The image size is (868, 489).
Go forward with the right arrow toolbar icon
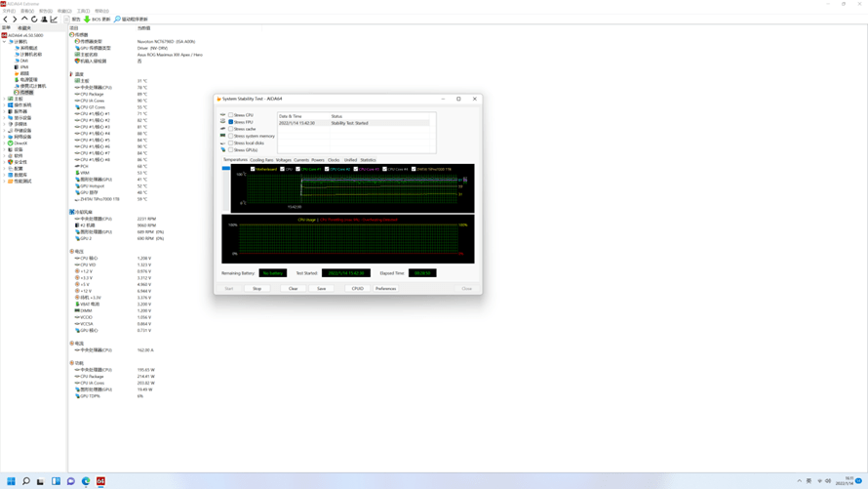tap(15, 19)
